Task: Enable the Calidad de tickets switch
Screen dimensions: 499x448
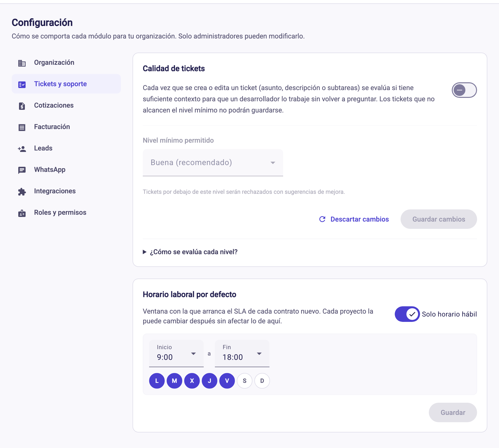Action: [x=464, y=90]
